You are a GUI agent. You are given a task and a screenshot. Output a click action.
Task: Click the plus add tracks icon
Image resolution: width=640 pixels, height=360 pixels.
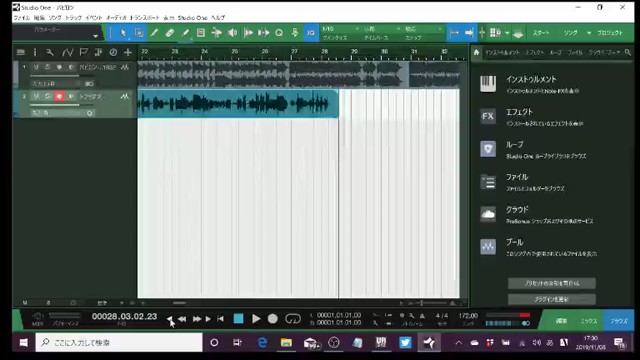(x=128, y=52)
